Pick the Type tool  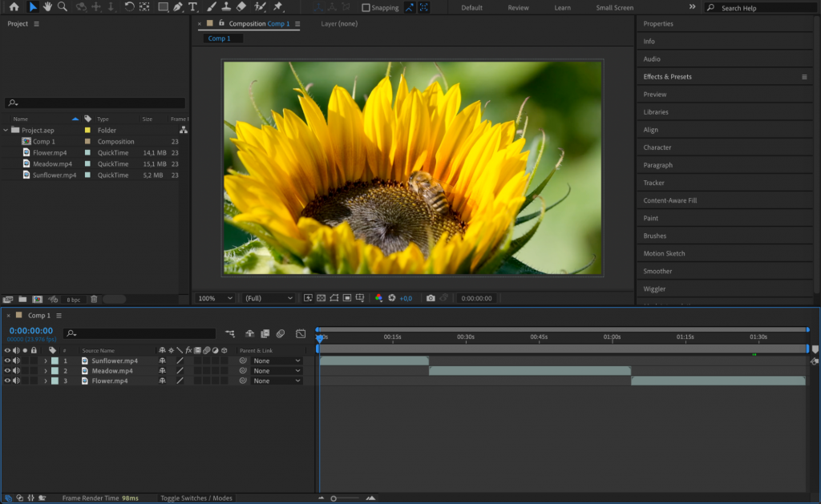192,7
